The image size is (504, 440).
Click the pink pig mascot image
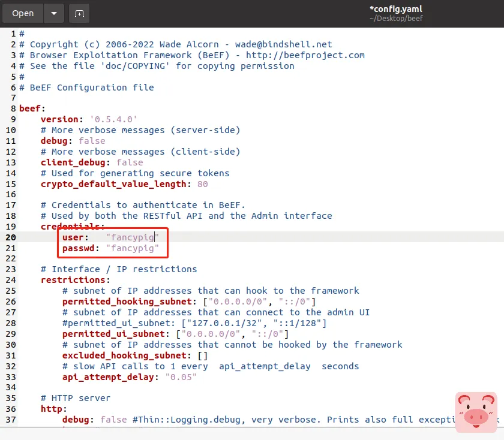(x=476, y=412)
